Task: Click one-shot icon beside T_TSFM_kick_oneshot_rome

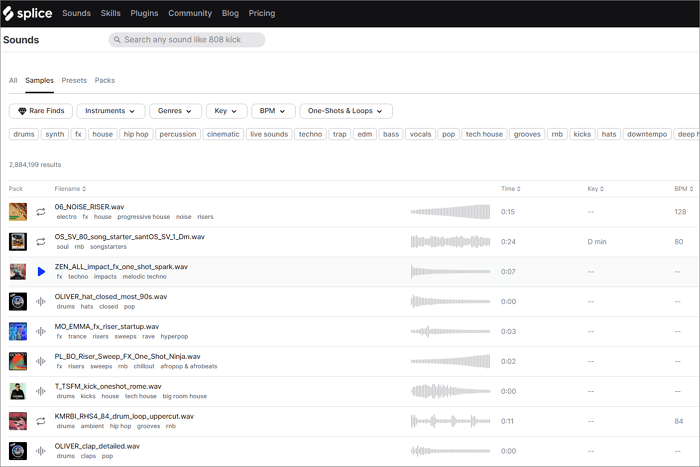Action: 41,391
